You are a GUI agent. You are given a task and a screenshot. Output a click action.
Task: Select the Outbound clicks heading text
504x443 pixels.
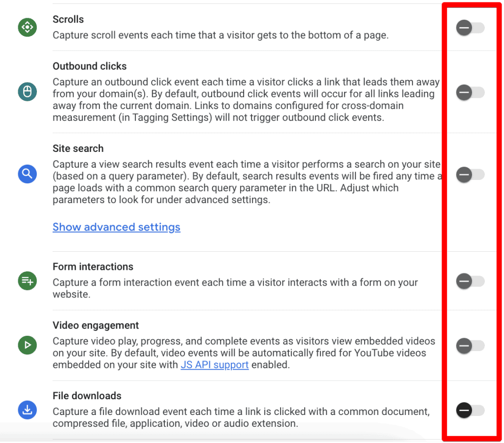(x=90, y=66)
